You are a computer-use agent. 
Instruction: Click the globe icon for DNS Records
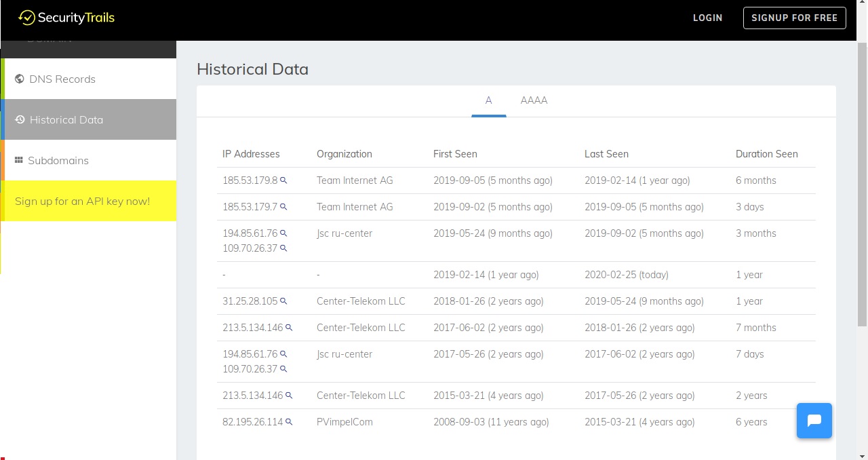coord(20,79)
